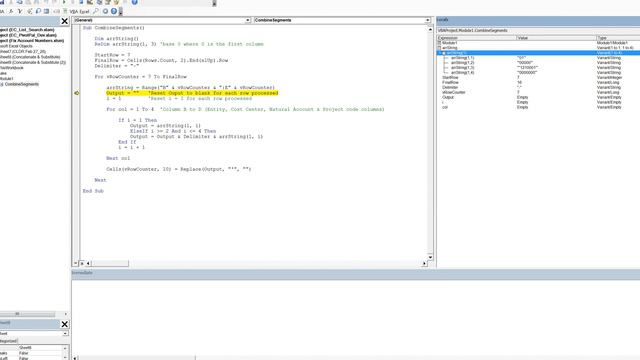
Task: Click the yellow execution arrow in margin
Action: (76, 93)
